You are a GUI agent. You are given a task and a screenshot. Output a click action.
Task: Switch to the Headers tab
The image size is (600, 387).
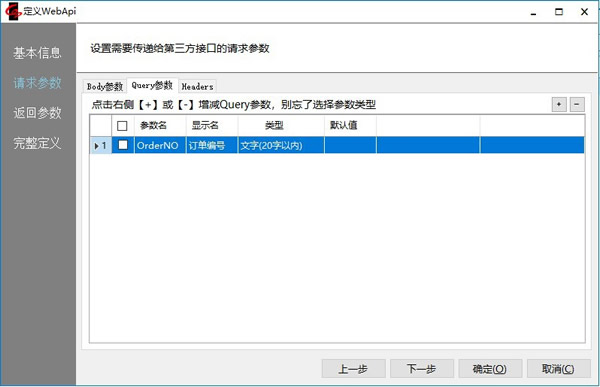coord(197,87)
